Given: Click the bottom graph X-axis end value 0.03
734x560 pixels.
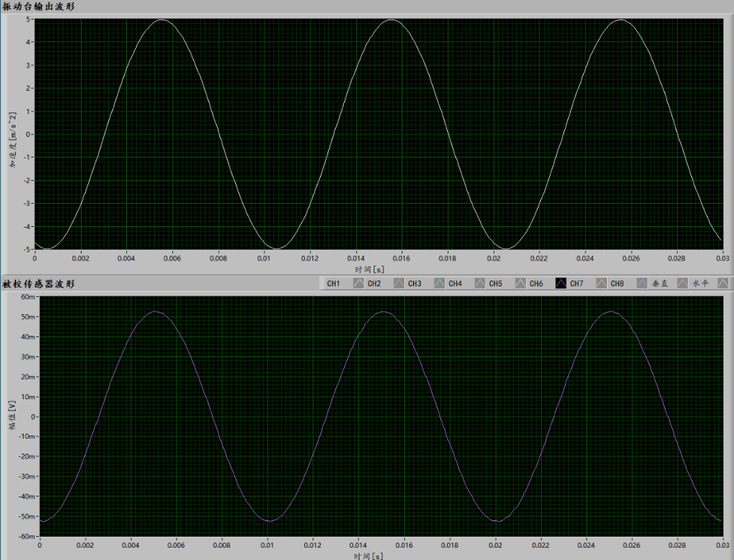Looking at the screenshot, I should click(722, 545).
